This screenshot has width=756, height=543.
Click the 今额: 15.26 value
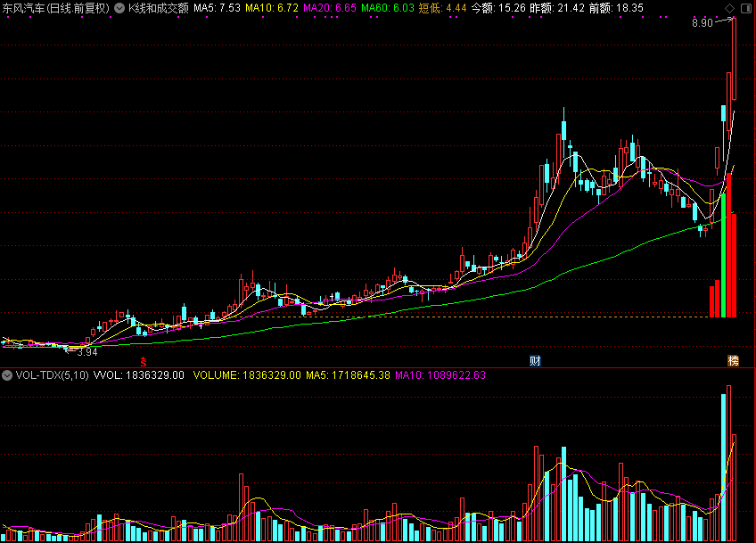tap(498, 8)
